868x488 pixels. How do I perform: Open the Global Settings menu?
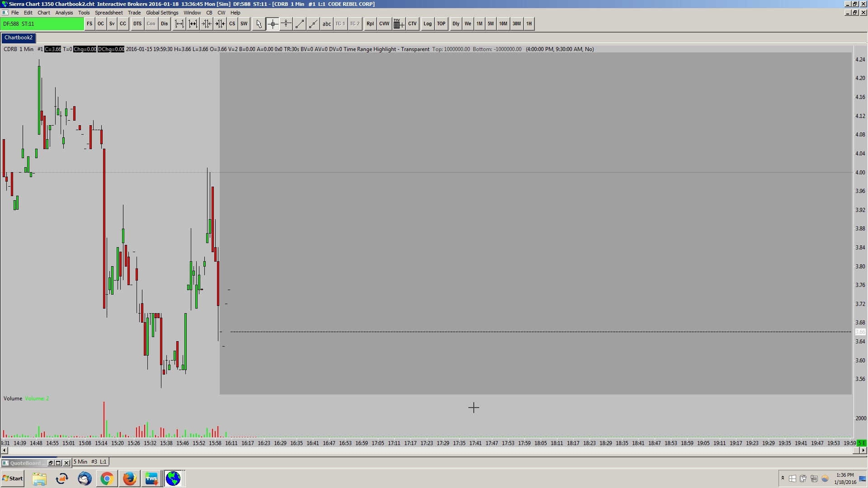(162, 13)
